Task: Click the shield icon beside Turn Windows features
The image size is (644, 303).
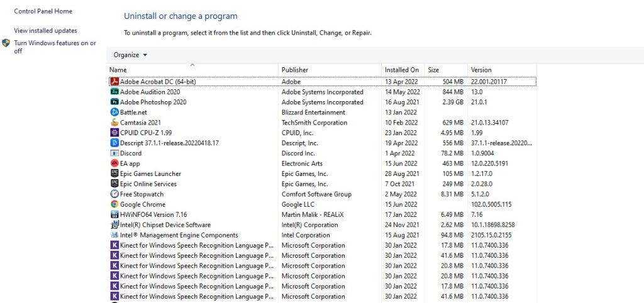Action: pyautogui.click(x=6, y=43)
